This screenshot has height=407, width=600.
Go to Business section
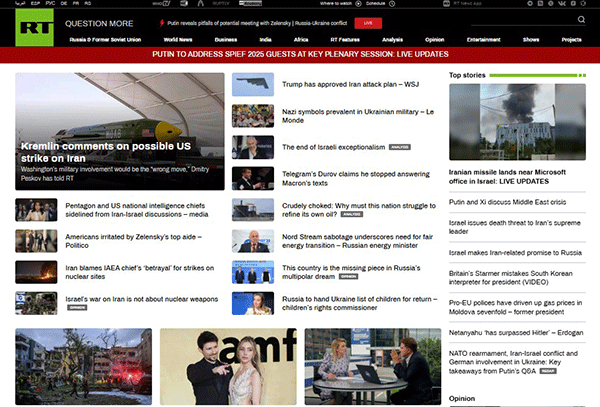click(x=226, y=39)
